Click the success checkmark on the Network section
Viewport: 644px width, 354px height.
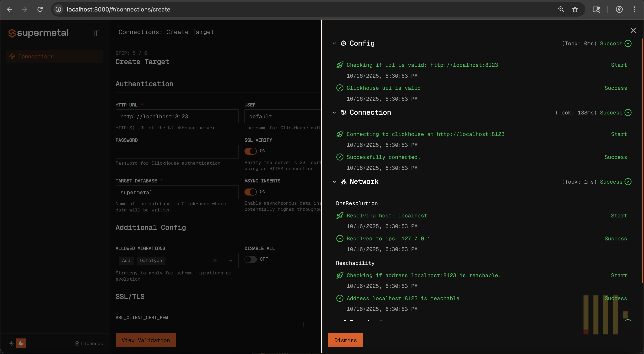(x=628, y=182)
